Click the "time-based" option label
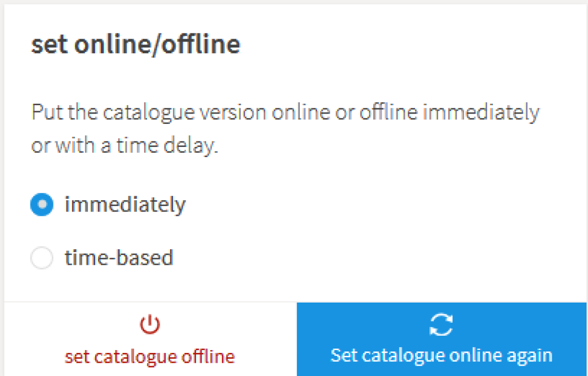Viewport: 588px width, 376px height. coord(119,258)
